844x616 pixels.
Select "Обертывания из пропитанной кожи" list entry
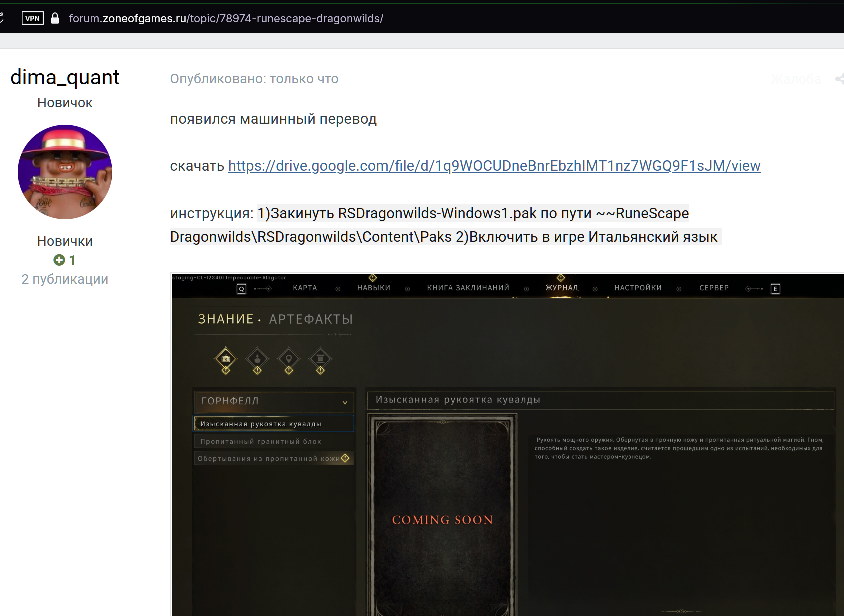(x=274, y=458)
